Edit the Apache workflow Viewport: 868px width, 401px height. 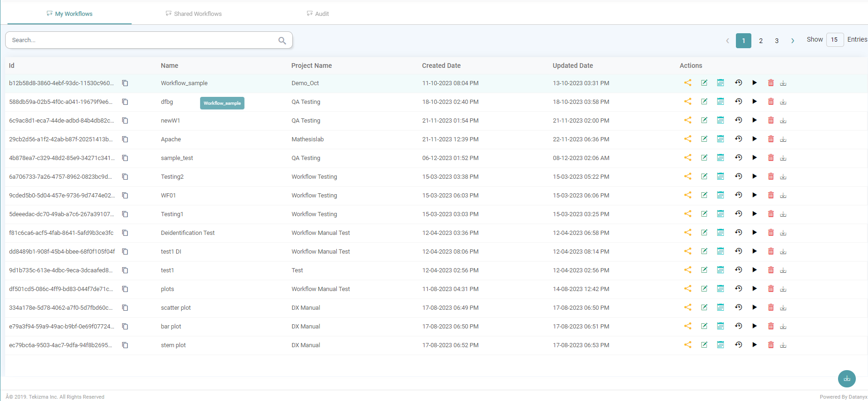(704, 139)
